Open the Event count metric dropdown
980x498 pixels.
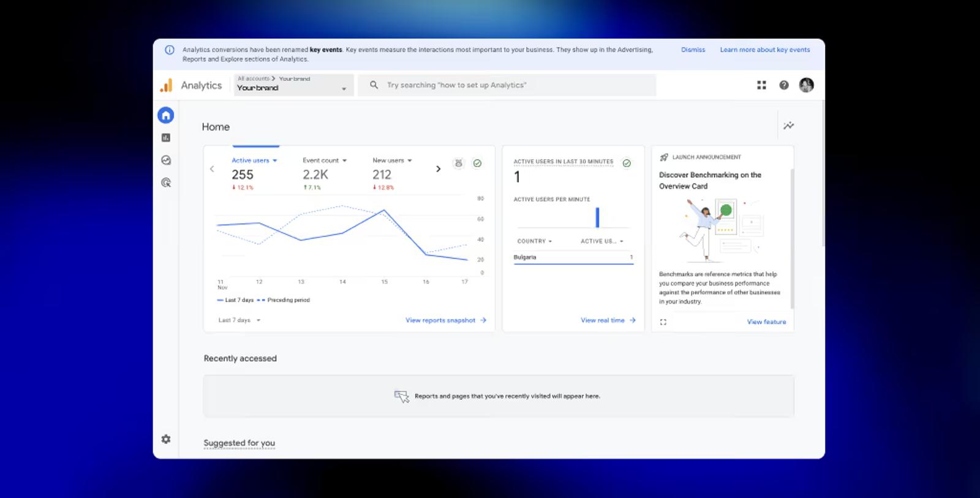pos(325,160)
